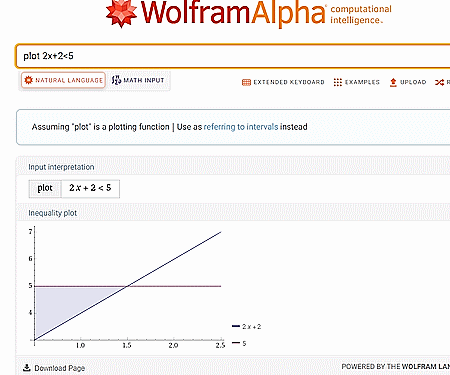Click the 'Input interpretation' heading

(x=61, y=167)
